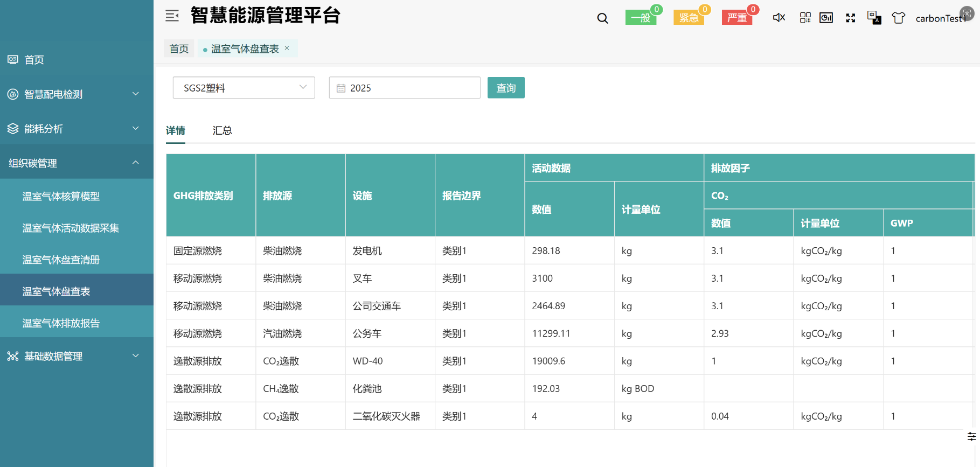Screen dimensions: 980x467
Task: Open the search magnifier icon
Action: click(x=603, y=18)
